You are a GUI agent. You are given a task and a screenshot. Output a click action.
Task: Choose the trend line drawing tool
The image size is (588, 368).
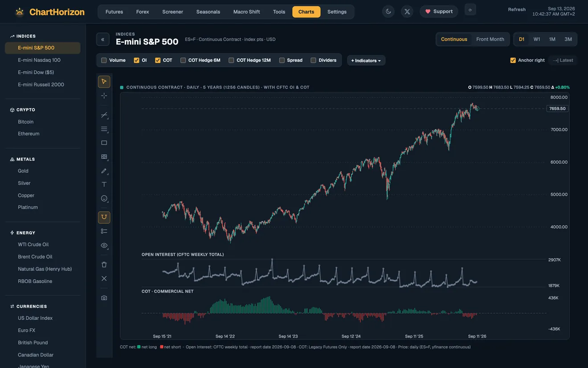pos(104,115)
